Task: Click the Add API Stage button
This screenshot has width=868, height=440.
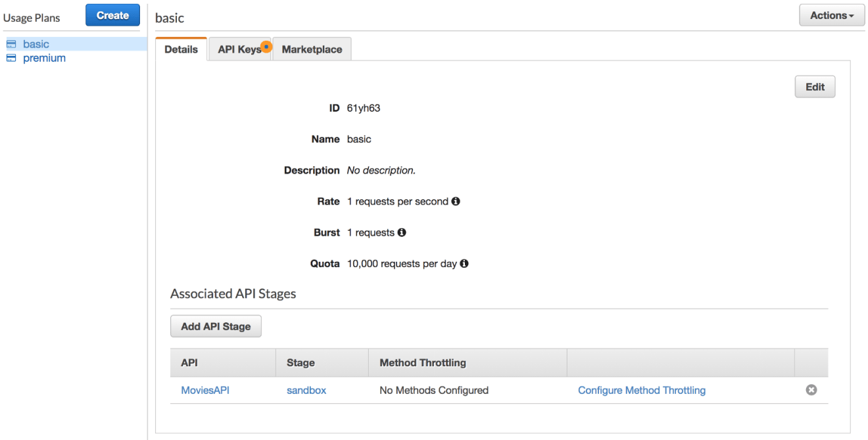Action: click(x=216, y=326)
